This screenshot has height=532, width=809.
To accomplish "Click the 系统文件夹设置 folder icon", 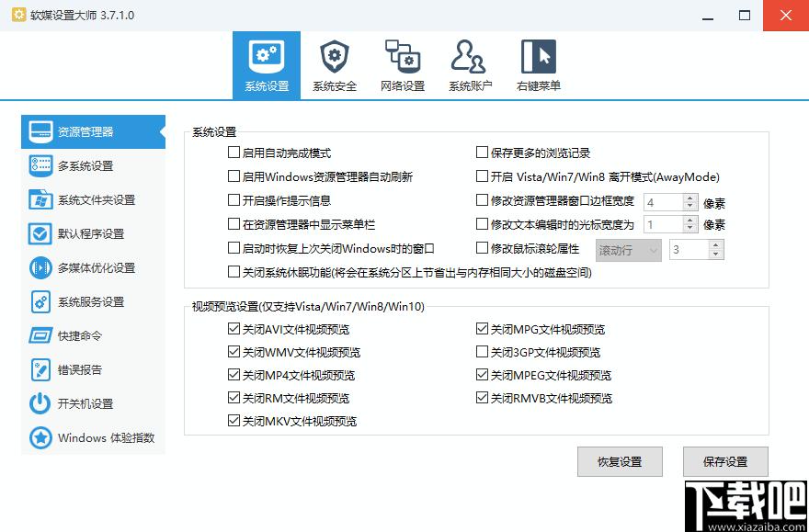I will pyautogui.click(x=40, y=200).
